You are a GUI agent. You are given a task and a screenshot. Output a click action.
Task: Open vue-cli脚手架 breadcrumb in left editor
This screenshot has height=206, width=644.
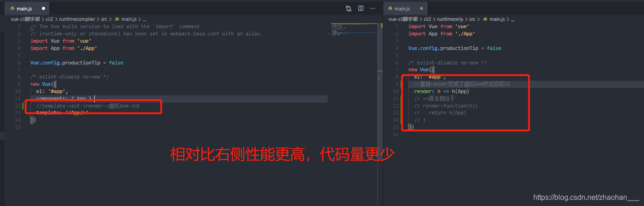point(25,19)
